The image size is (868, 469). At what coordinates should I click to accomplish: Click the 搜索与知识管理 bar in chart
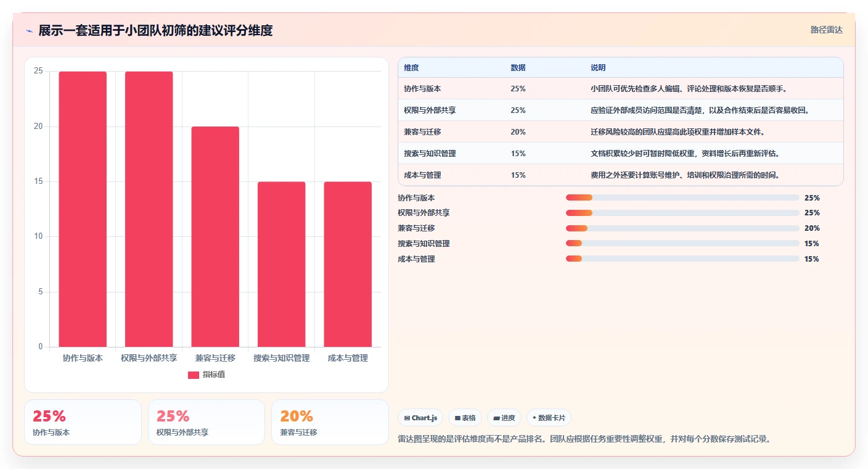[x=282, y=264]
